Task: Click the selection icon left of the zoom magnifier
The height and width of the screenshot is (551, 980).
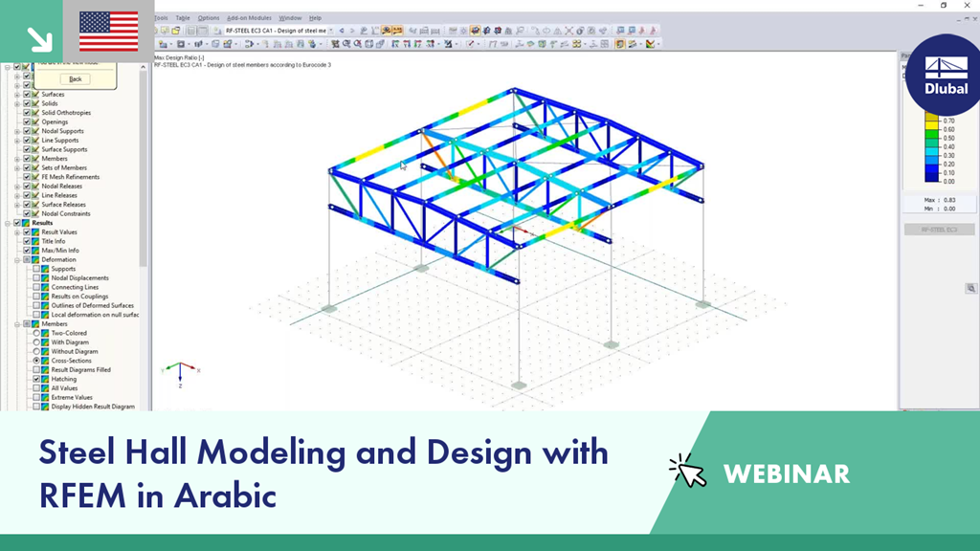Action: click(x=336, y=44)
